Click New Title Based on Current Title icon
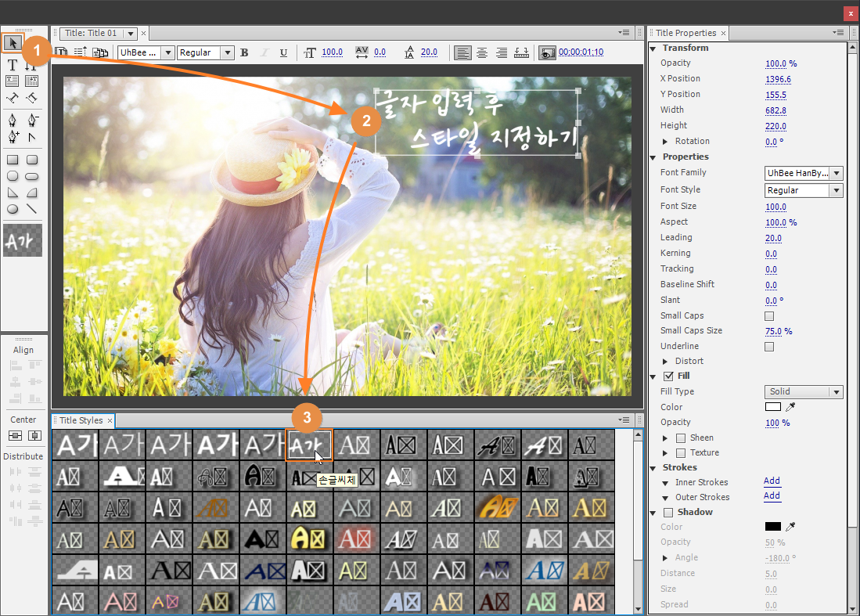860x616 pixels. (x=61, y=52)
